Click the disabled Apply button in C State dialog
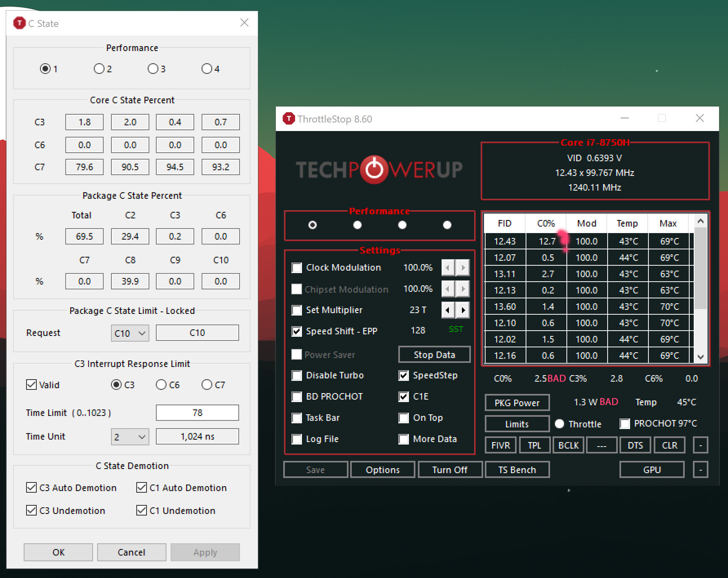728x578 pixels. coord(205,552)
